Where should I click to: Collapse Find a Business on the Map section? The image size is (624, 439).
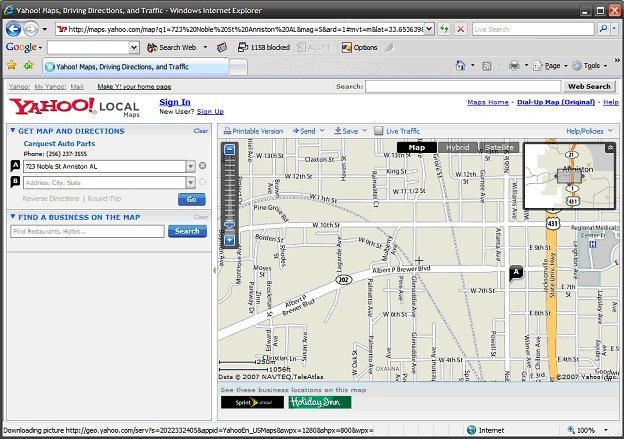[13, 217]
